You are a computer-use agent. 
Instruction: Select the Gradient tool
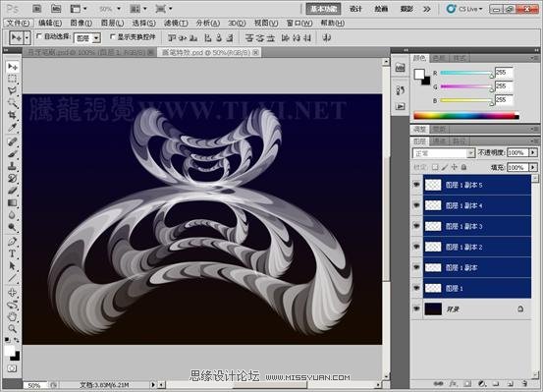(x=13, y=202)
